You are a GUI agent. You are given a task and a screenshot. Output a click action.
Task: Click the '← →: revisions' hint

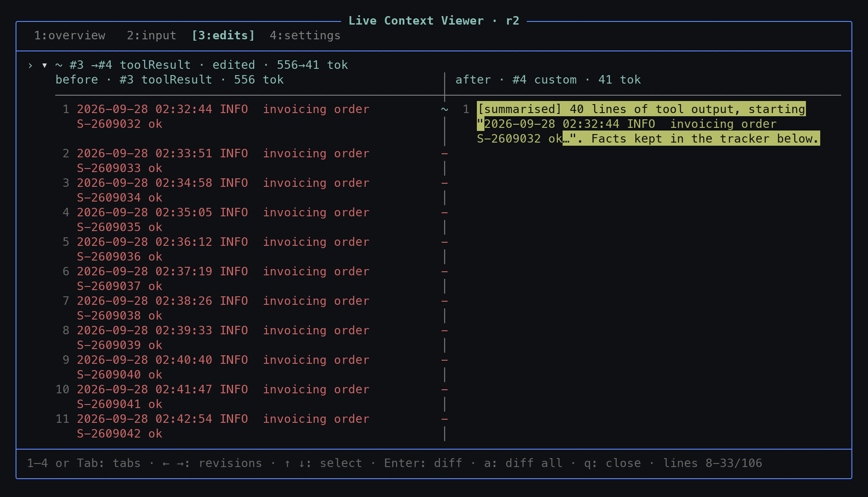point(213,463)
